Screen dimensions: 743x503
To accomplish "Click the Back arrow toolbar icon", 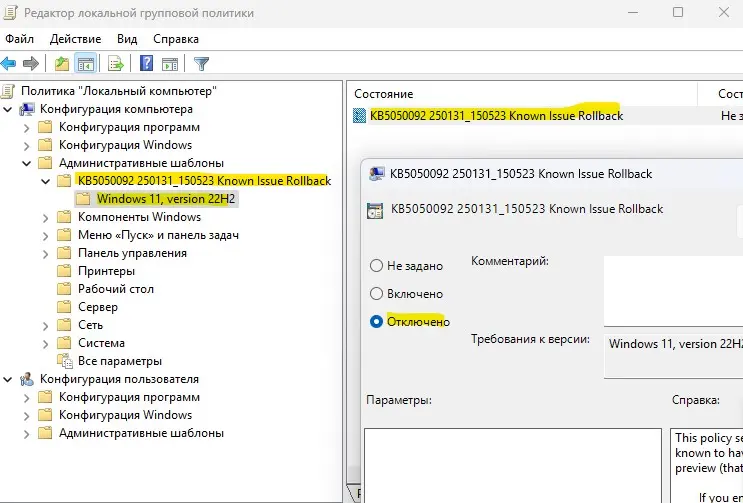I will pyautogui.click(x=9, y=63).
